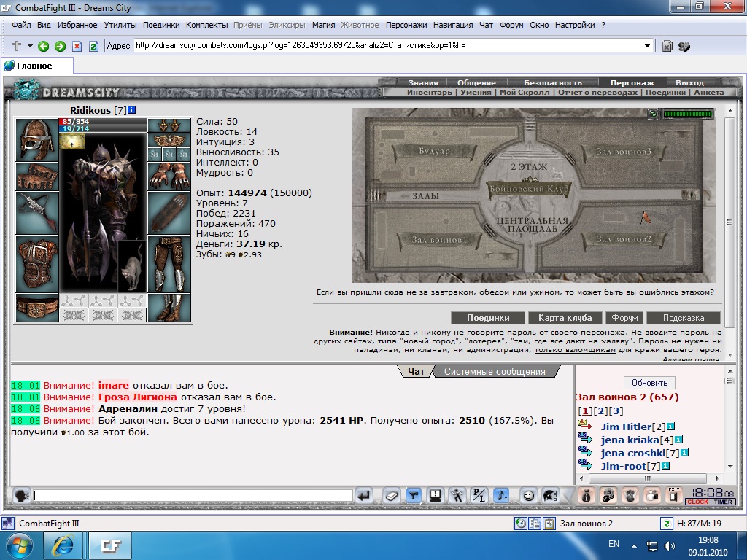
Task: Click the status bar green refresh icon
Action: (x=666, y=524)
